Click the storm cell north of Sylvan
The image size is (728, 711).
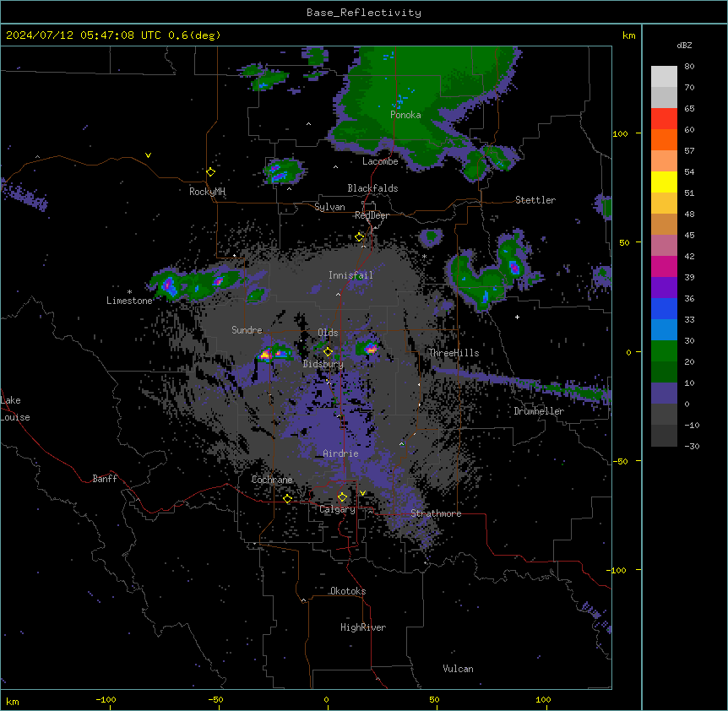(282, 171)
